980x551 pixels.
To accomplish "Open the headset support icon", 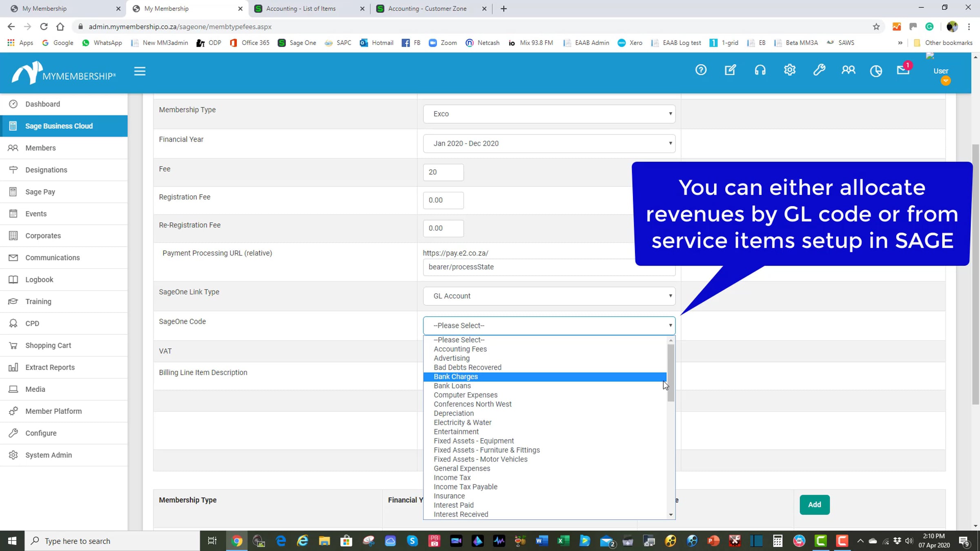I will tap(760, 70).
